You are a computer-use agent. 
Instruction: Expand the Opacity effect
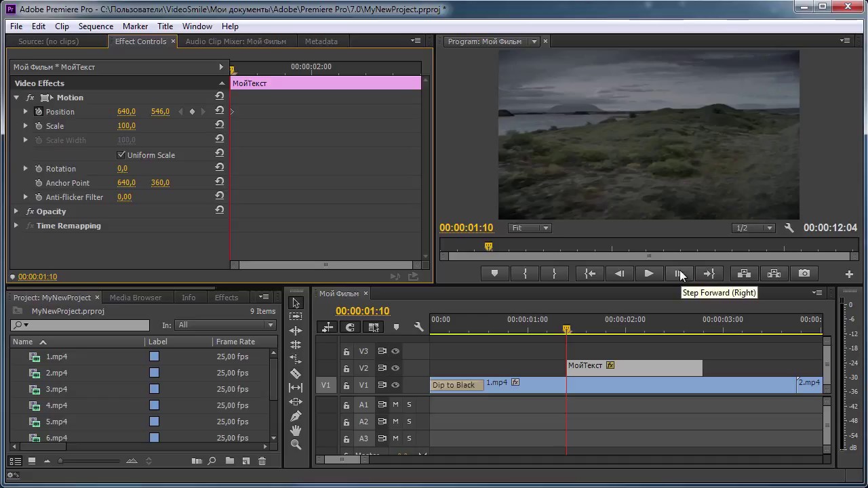(16, 211)
